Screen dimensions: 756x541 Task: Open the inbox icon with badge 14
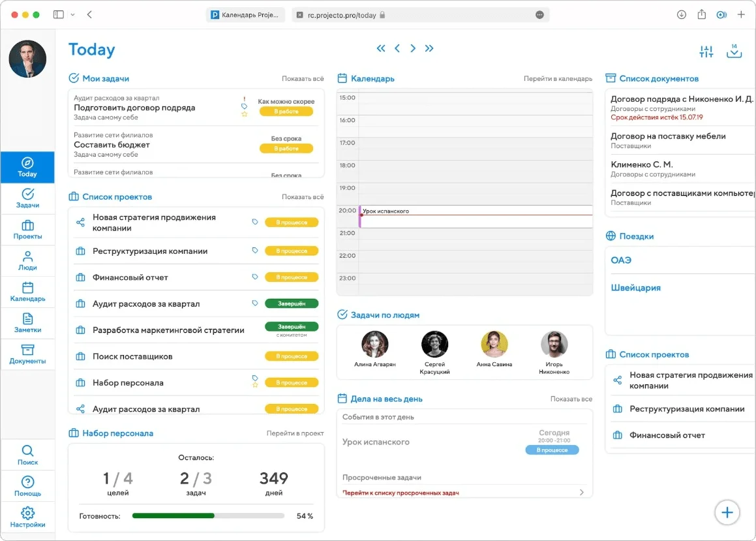(734, 51)
